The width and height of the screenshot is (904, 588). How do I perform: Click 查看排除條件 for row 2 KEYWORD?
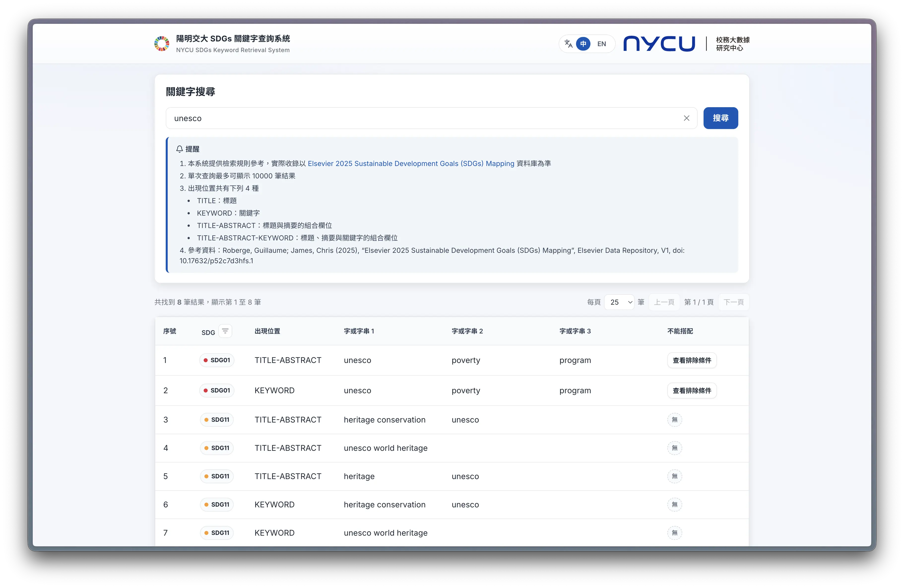pos(692,391)
